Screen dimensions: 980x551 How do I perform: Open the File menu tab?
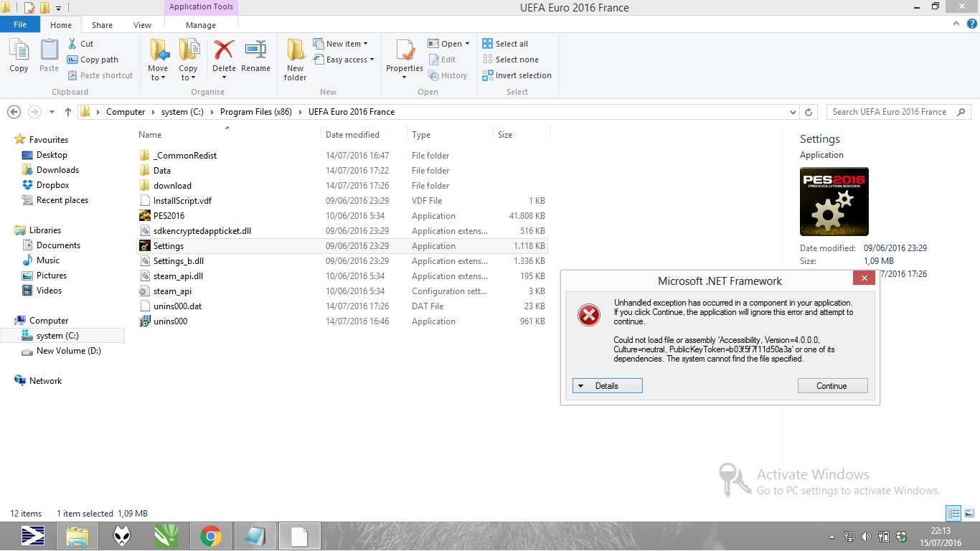(x=20, y=24)
